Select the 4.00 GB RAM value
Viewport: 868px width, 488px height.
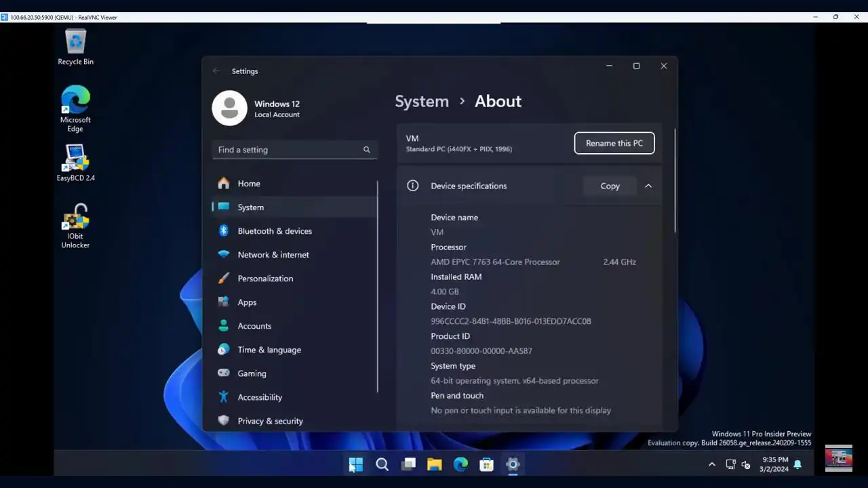tap(445, 291)
